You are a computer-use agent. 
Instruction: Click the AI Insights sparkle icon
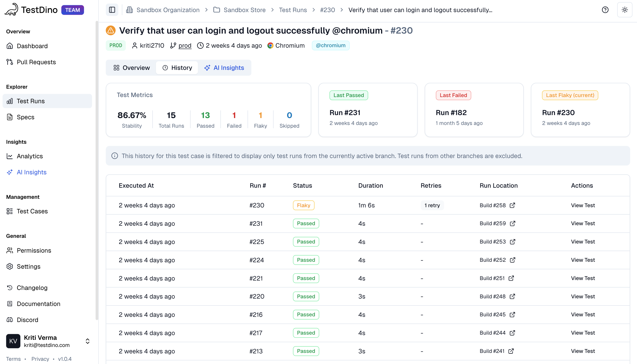(9, 172)
